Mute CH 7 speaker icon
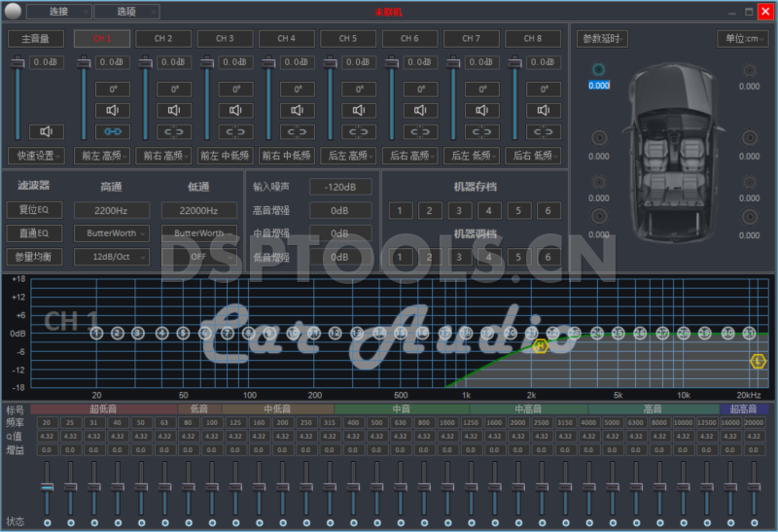The image size is (778, 532). click(481, 110)
